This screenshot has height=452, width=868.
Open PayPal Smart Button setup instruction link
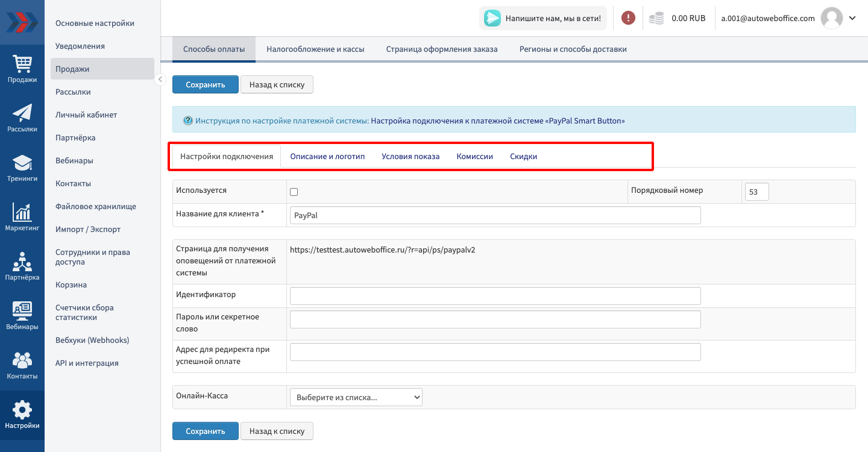pyautogui.click(x=497, y=121)
